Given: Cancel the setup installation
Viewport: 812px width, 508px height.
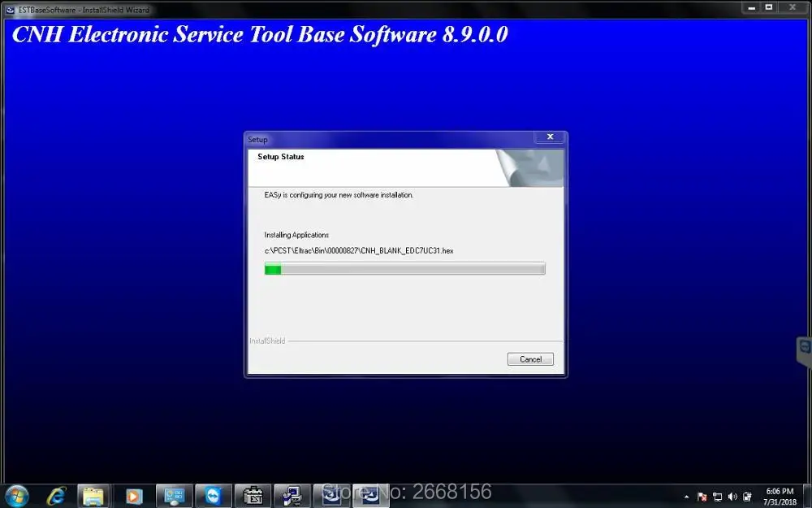Looking at the screenshot, I should (530, 359).
